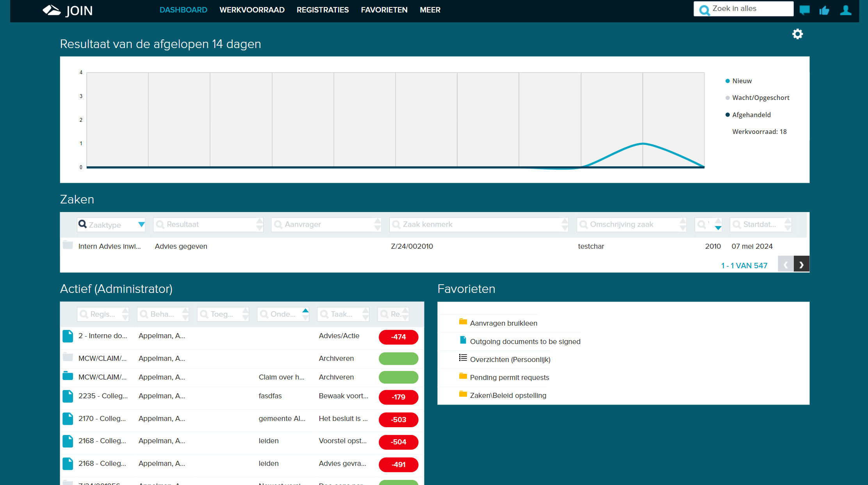Sort Zaken by Resultaat column
Screen dimensions: 868x485
(260, 225)
